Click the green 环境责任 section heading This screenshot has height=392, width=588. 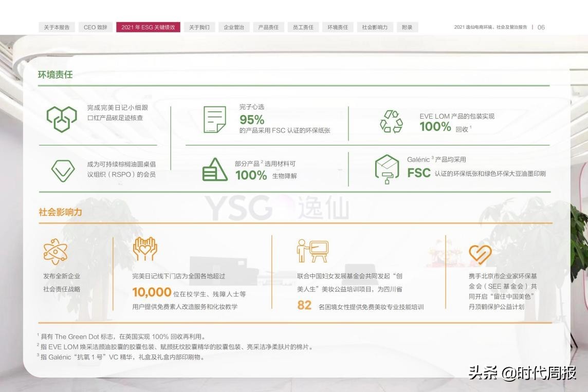point(55,74)
